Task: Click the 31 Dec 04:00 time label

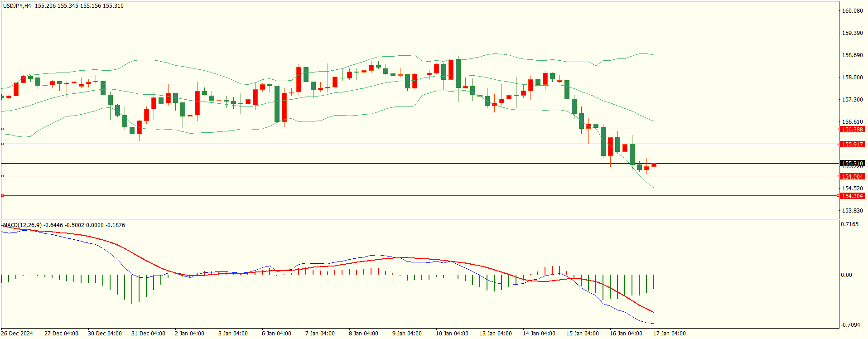Action: [x=148, y=334]
